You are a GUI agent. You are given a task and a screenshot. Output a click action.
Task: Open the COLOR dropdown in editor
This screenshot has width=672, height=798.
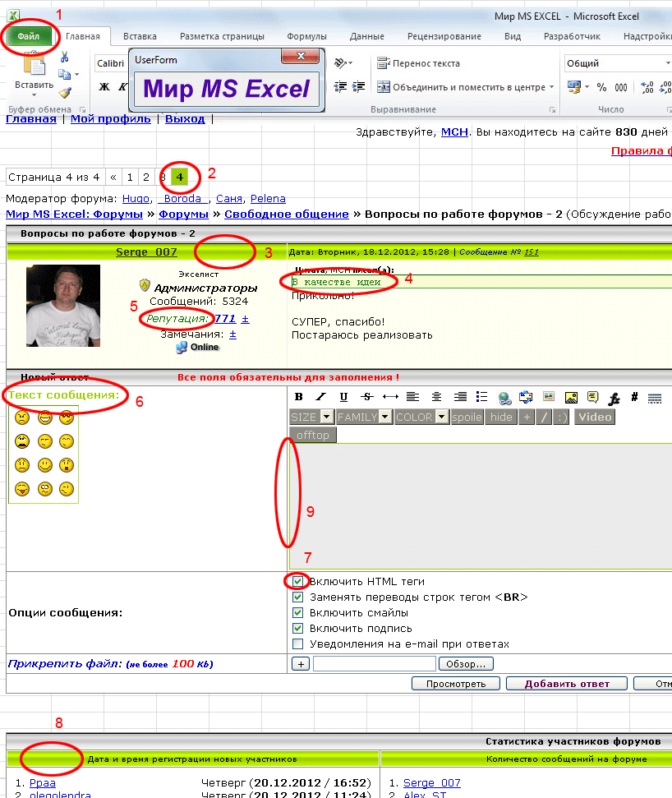pyautogui.click(x=421, y=417)
